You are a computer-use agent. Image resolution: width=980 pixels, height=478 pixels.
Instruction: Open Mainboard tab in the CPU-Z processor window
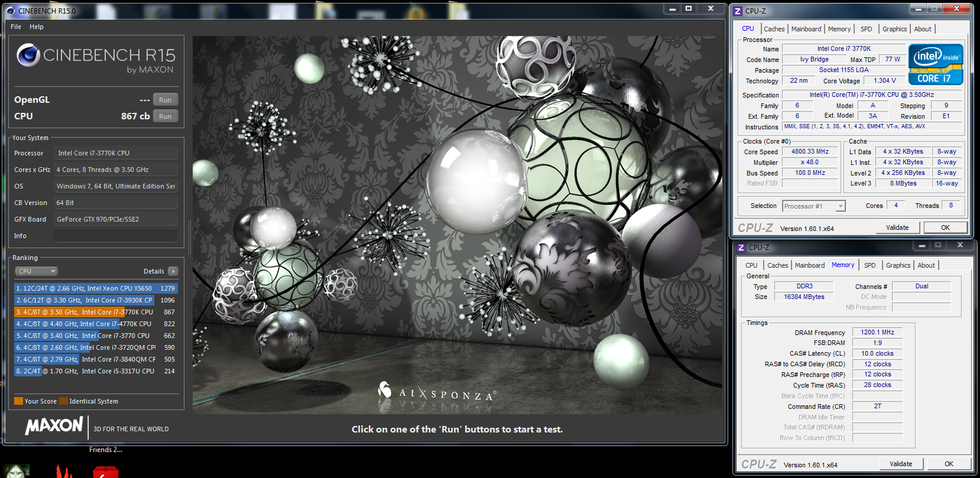point(806,29)
